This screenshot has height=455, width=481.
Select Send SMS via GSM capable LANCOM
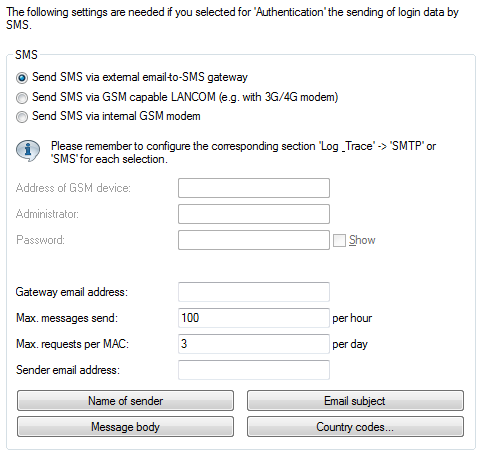[x=22, y=98]
